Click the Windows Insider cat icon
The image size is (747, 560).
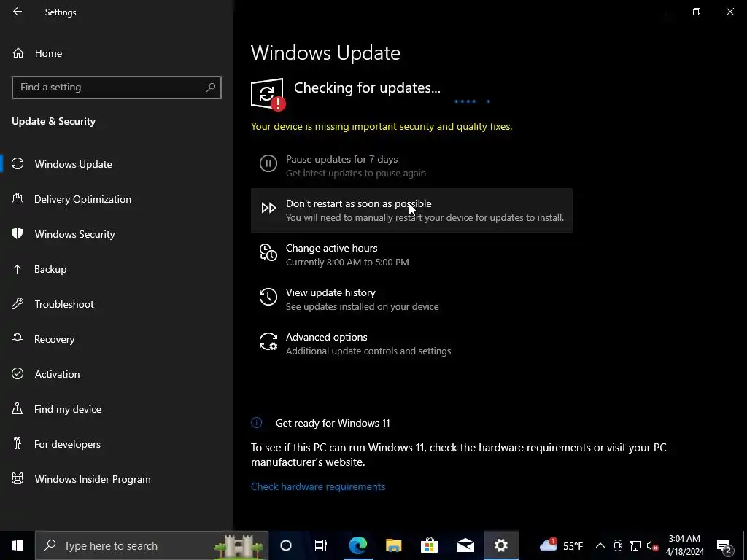[x=18, y=478]
